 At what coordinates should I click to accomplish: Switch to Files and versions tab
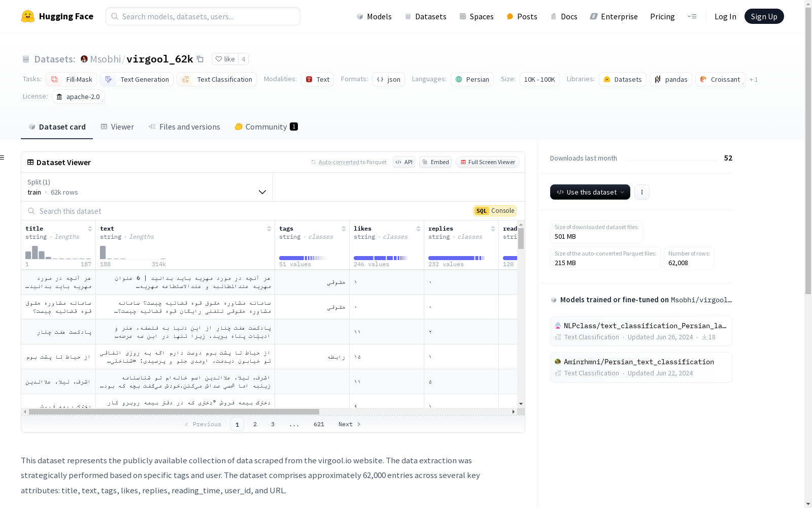184,127
